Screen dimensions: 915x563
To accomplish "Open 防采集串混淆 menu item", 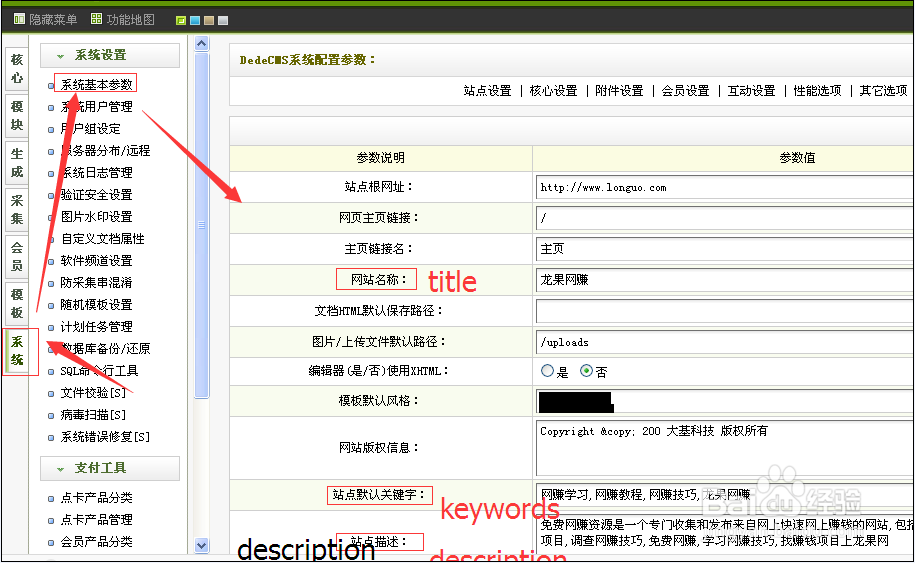I will [x=97, y=282].
